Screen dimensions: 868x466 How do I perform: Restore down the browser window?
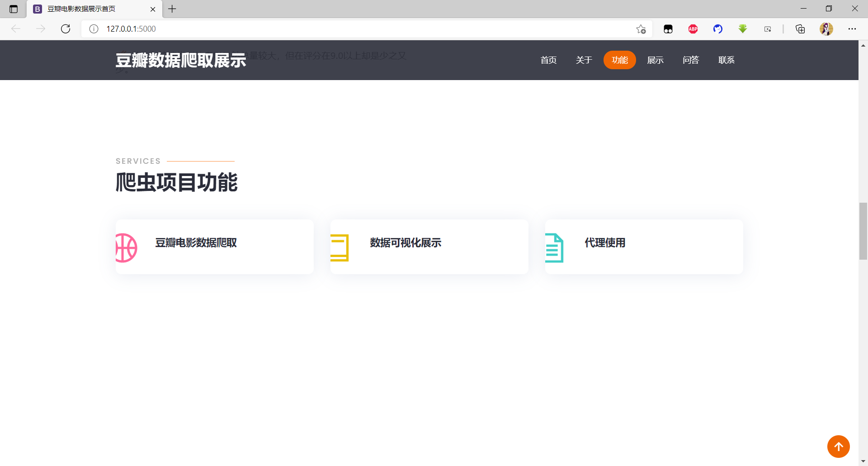[x=829, y=9]
